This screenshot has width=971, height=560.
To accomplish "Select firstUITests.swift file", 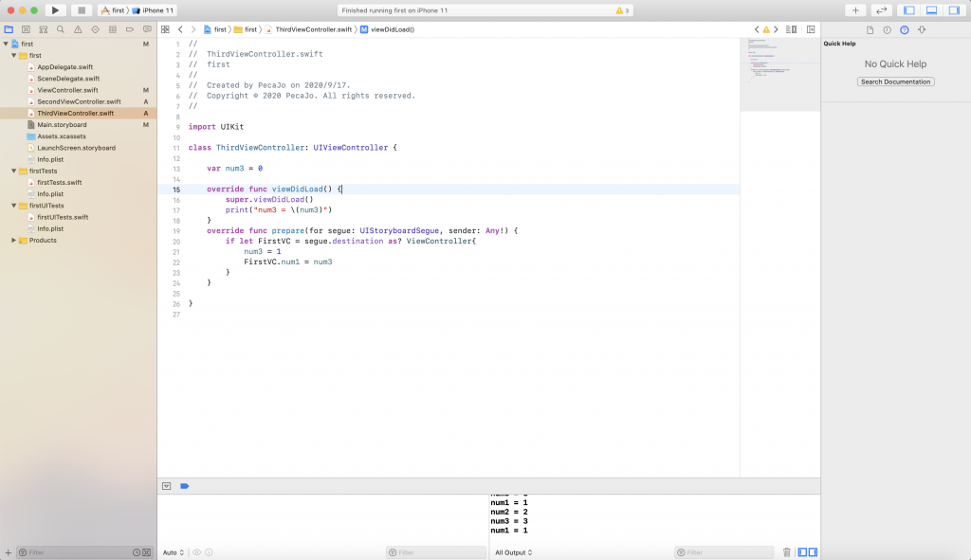I will tap(63, 218).
